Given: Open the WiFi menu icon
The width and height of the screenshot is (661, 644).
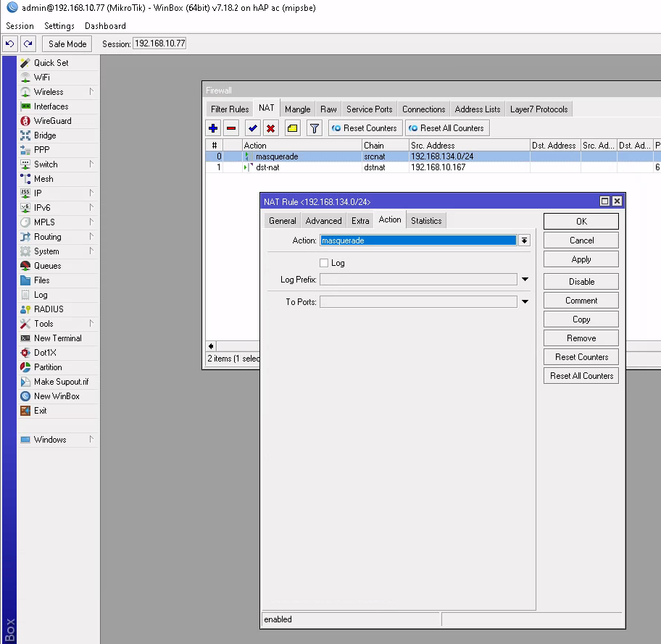Looking at the screenshot, I should (25, 77).
